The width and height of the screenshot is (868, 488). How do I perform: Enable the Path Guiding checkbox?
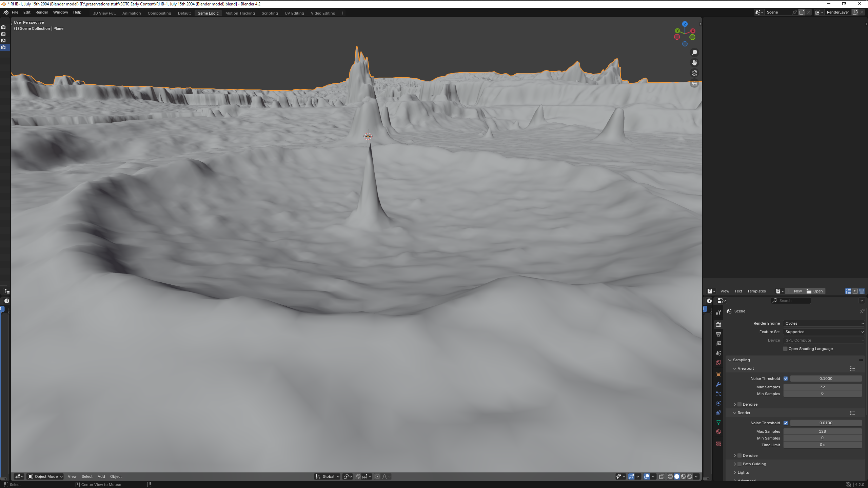[739, 464]
